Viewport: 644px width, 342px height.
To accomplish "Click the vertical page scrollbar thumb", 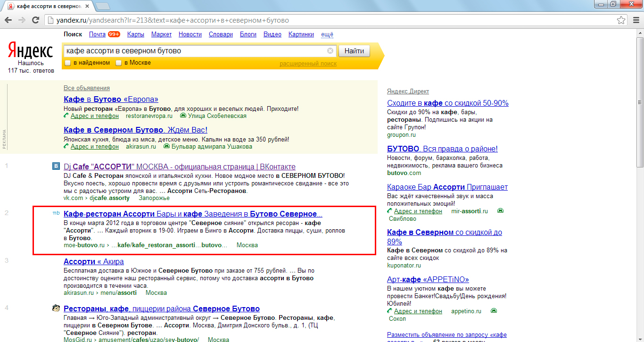I will tap(640, 101).
